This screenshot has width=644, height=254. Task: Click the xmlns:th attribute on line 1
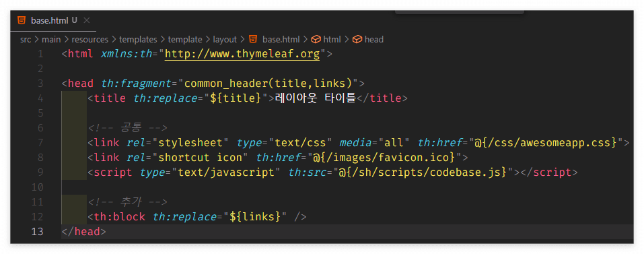coord(127,54)
